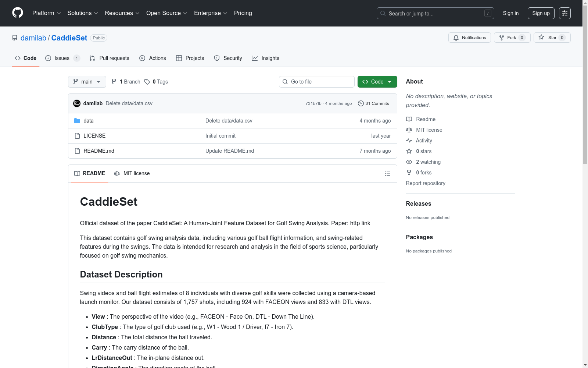The height and width of the screenshot is (368, 588).
Task: Open the 'Update README.md' commit link
Action: point(230,151)
